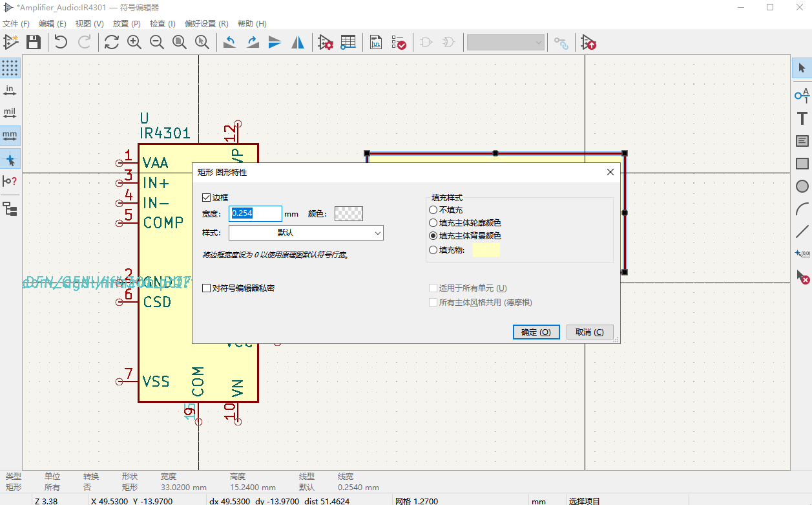Screen dimensions: 812x505
Task: Open the unit selection dropdown in toolbar
Action: tap(506, 42)
